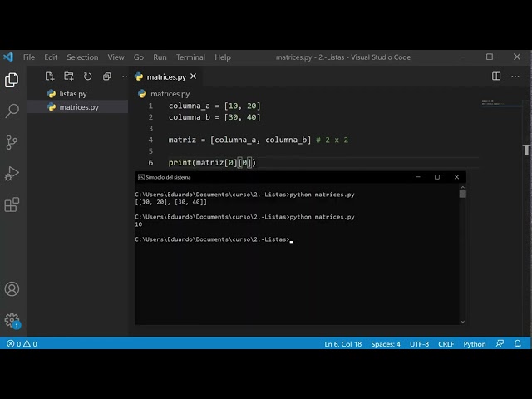Image resolution: width=532 pixels, height=399 pixels.
Task: Open the Terminal menu
Action: pos(190,57)
